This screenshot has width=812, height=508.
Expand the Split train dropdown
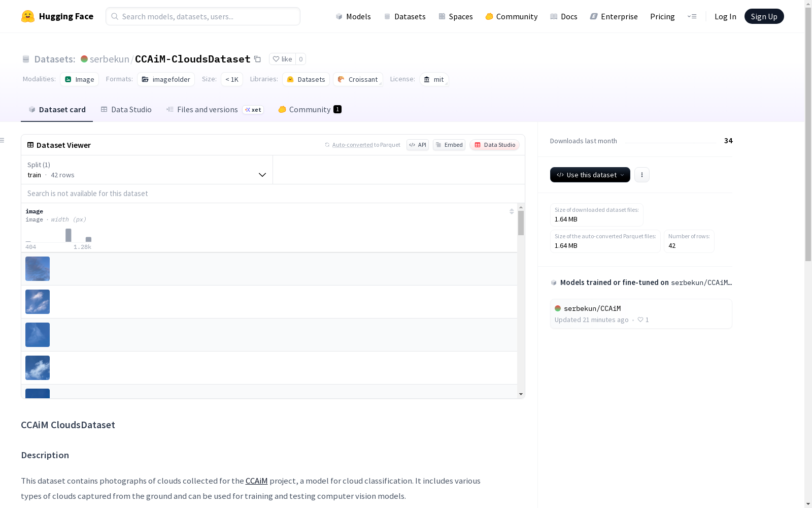tap(147, 170)
